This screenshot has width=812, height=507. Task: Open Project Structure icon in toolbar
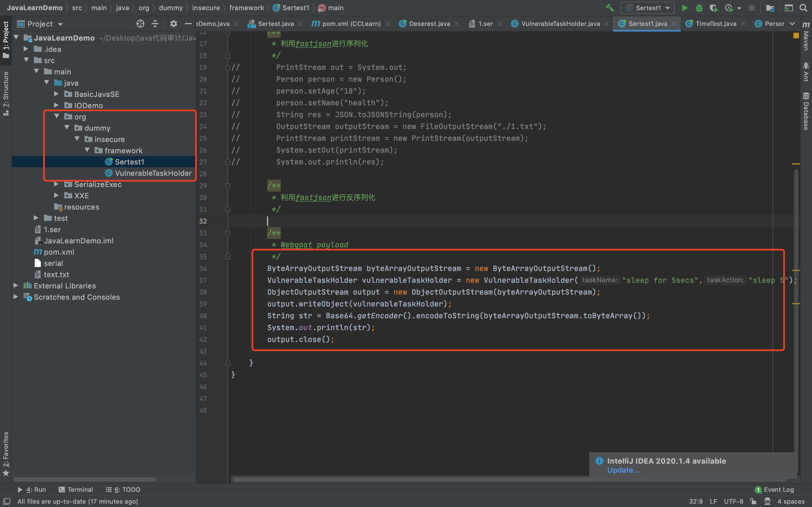[770, 8]
